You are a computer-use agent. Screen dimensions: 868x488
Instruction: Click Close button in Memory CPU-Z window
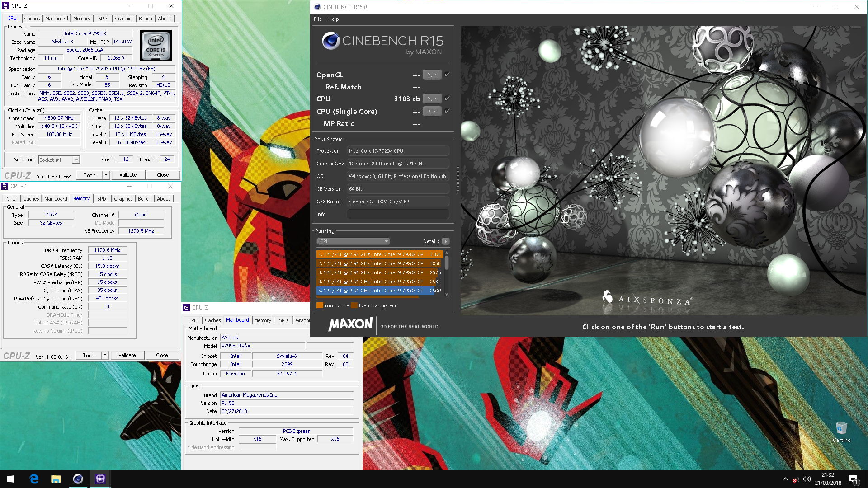162,356
